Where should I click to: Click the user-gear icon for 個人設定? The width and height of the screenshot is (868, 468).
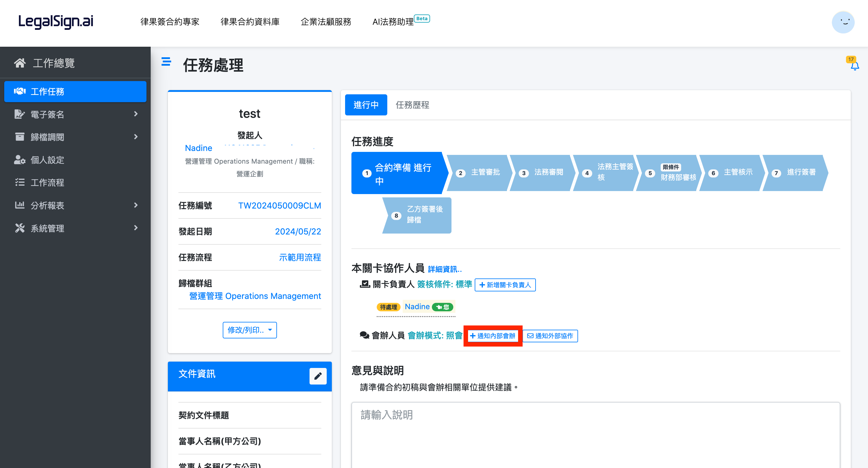(x=20, y=160)
